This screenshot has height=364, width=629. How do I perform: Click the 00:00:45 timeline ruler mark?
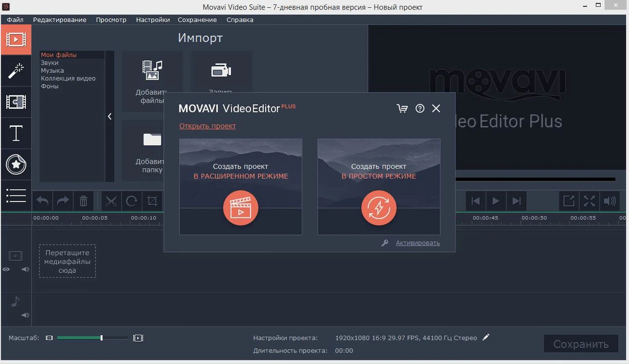[x=485, y=218]
